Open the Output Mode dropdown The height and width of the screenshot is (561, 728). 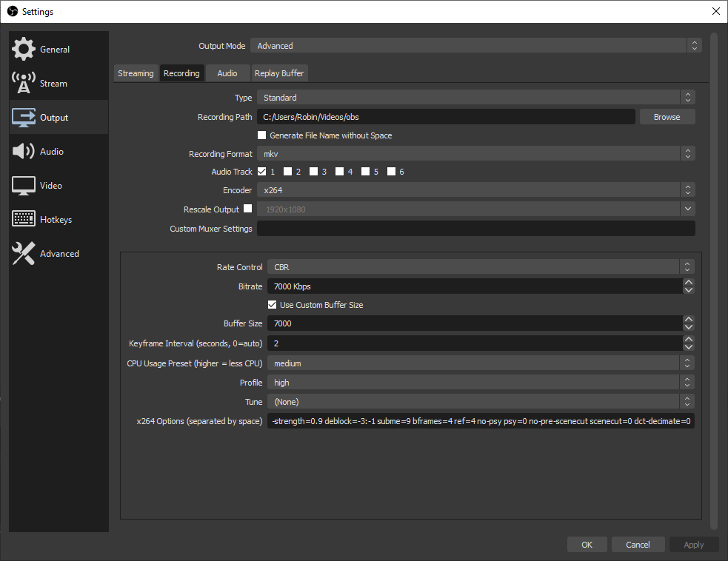click(476, 45)
